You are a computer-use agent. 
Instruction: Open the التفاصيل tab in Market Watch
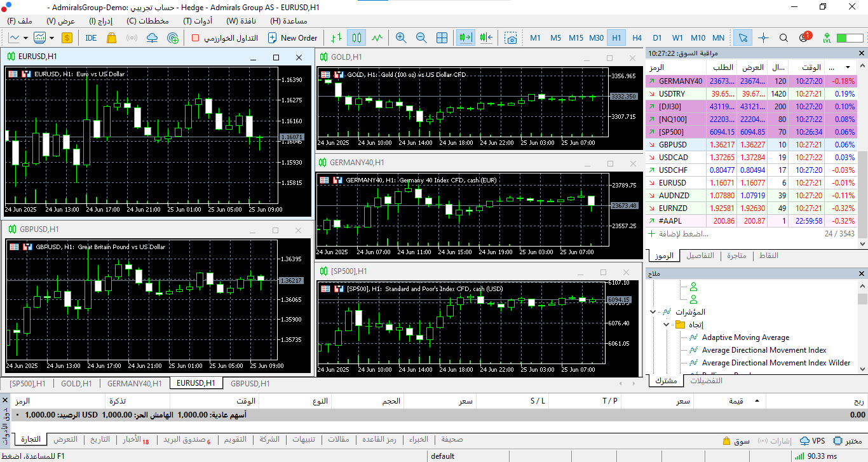700,255
